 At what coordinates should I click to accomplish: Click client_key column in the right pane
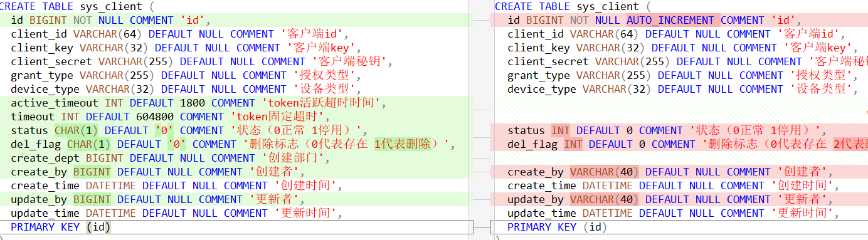pos(539,48)
